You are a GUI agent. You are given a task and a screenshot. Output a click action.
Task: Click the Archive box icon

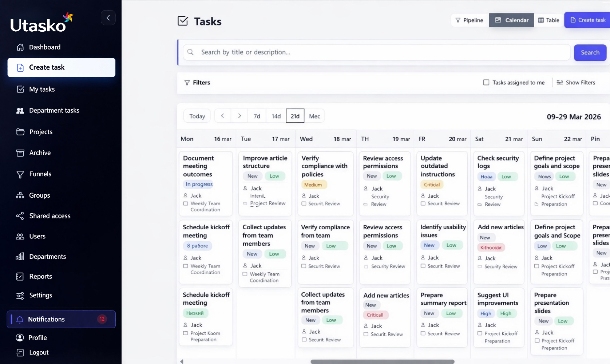[x=20, y=153]
